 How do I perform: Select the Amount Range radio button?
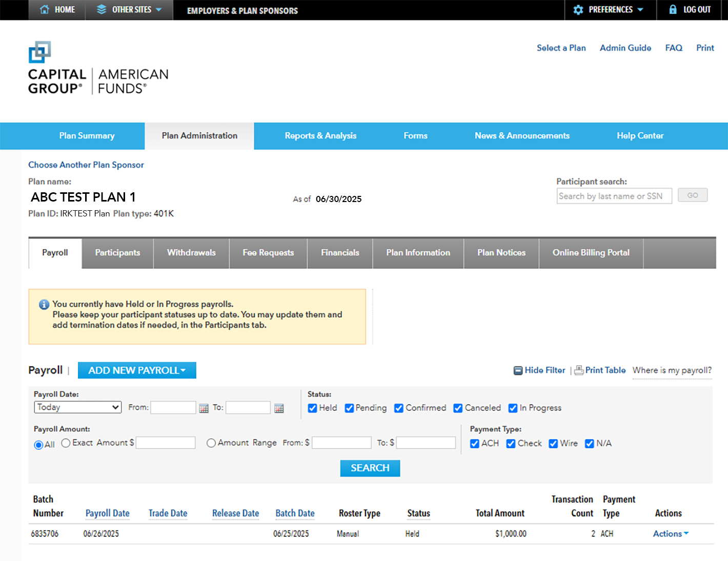pos(211,443)
